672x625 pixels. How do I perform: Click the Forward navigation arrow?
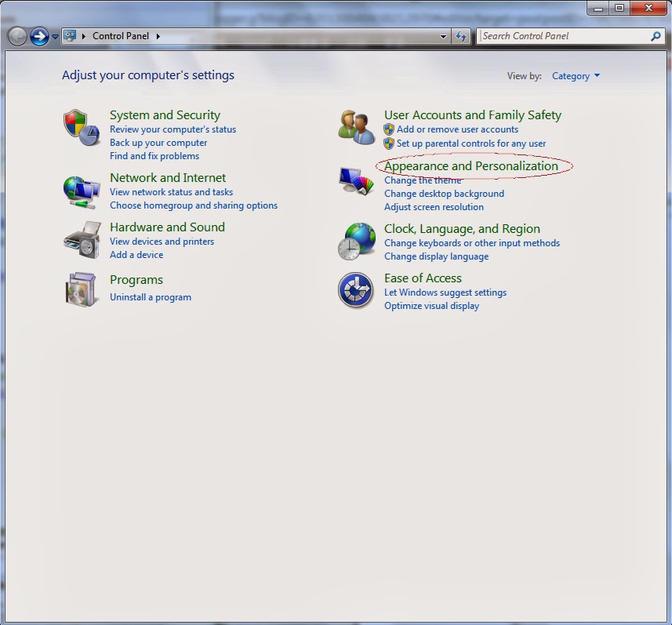tap(39, 36)
